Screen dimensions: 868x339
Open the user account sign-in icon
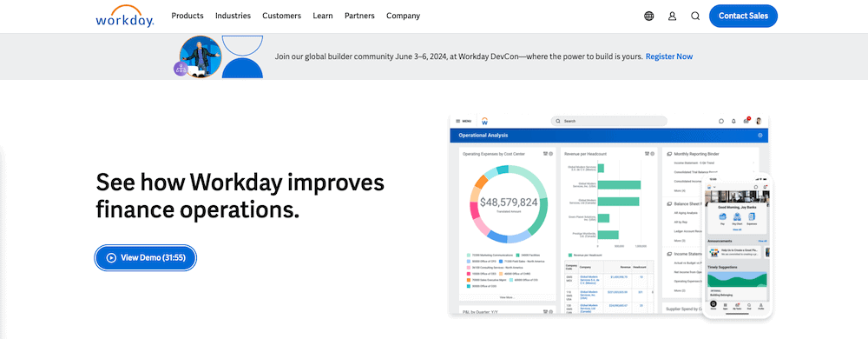(672, 16)
